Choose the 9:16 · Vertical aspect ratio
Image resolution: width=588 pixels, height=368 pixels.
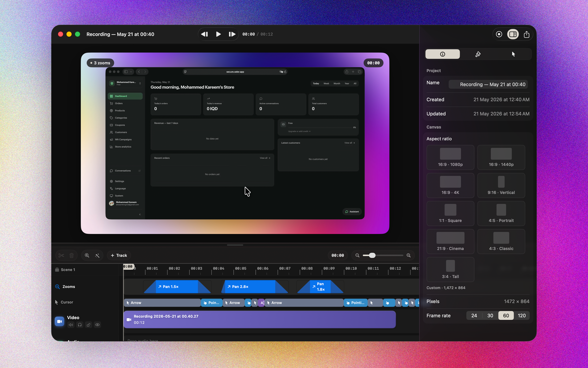pyautogui.click(x=501, y=185)
